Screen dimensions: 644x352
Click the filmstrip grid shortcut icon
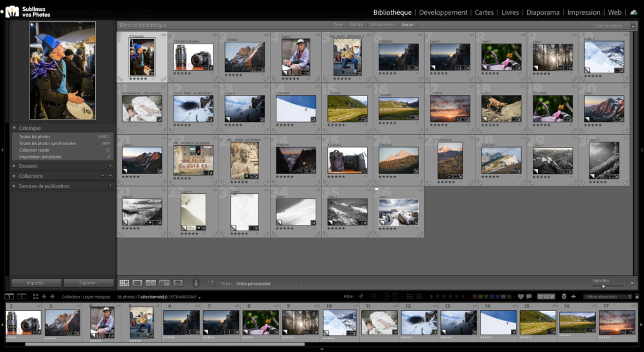point(36,297)
